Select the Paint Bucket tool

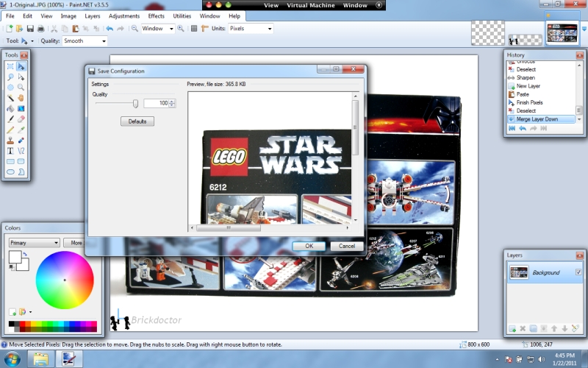click(x=10, y=108)
